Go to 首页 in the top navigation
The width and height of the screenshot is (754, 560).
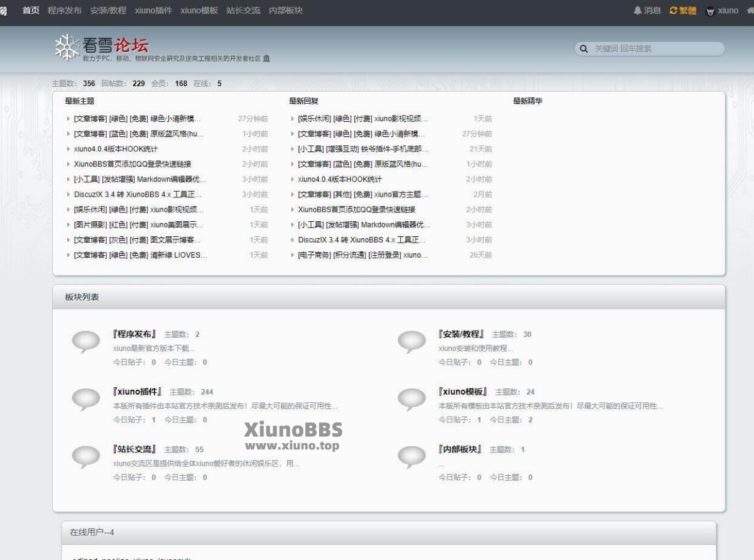pos(31,11)
